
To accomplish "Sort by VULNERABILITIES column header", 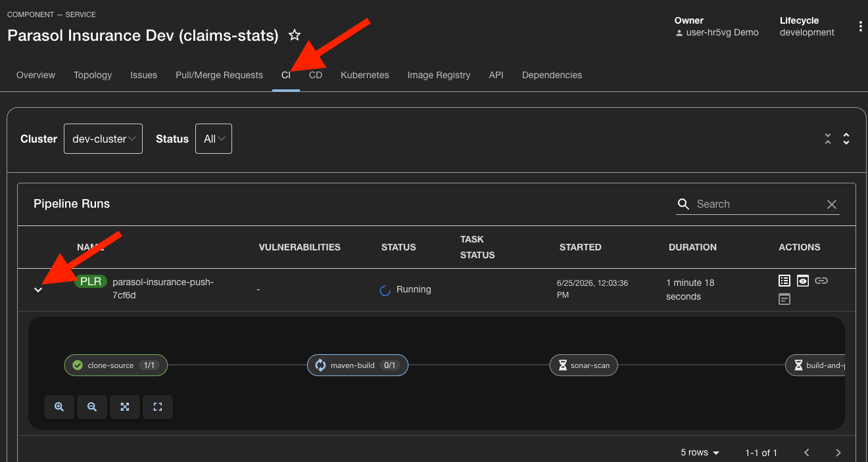I will point(300,247).
